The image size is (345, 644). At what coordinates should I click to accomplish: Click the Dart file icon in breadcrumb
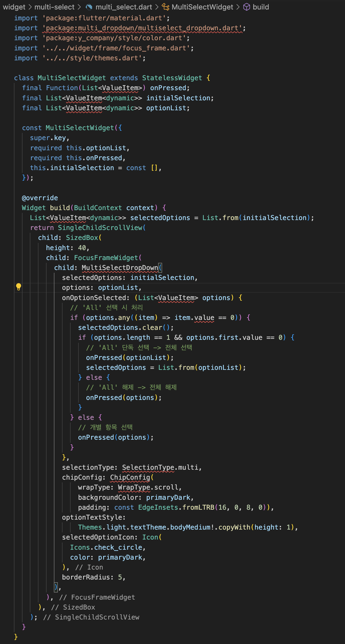[x=89, y=7]
